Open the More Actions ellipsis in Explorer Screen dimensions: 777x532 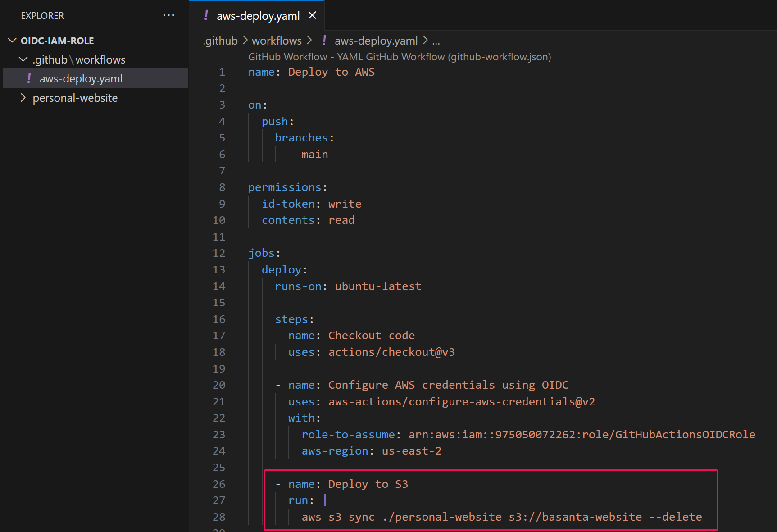coord(168,15)
